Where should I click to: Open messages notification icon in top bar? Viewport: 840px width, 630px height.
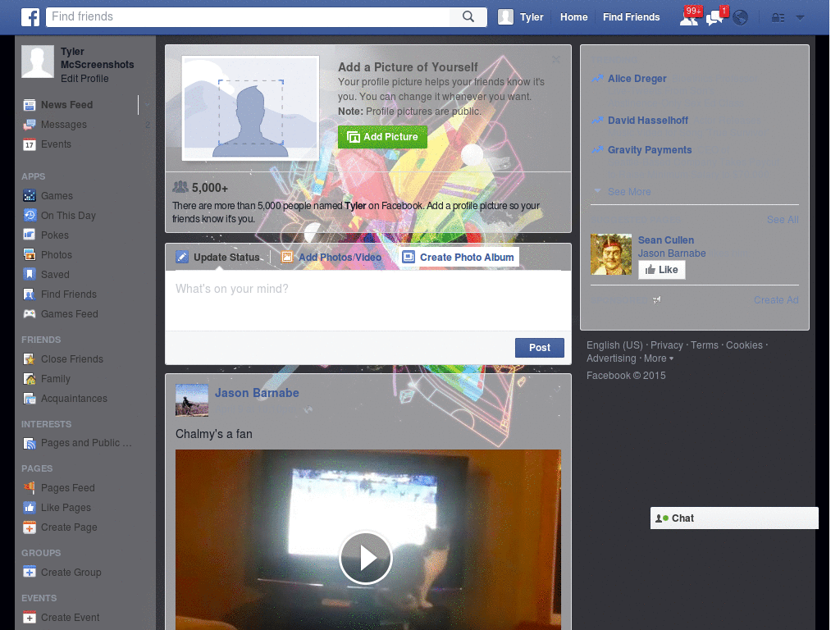click(x=715, y=18)
